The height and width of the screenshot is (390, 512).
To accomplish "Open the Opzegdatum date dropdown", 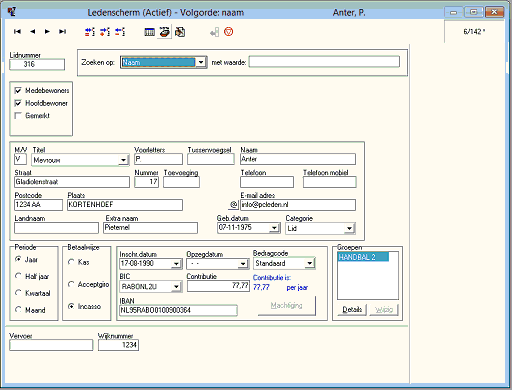I will (x=243, y=264).
